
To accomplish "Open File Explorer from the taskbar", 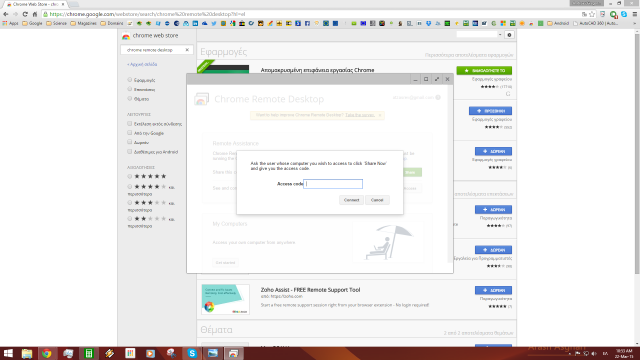I will click(x=27, y=353).
